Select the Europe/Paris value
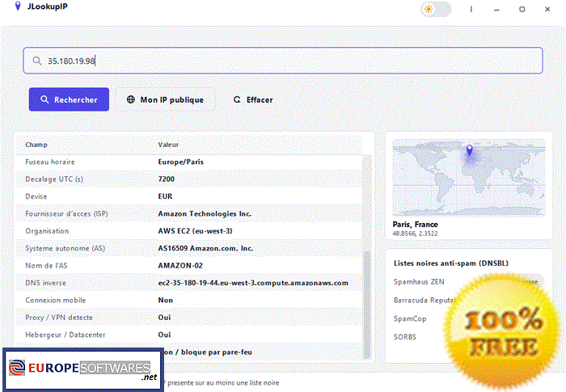The height and width of the screenshot is (392, 566). pos(181,162)
